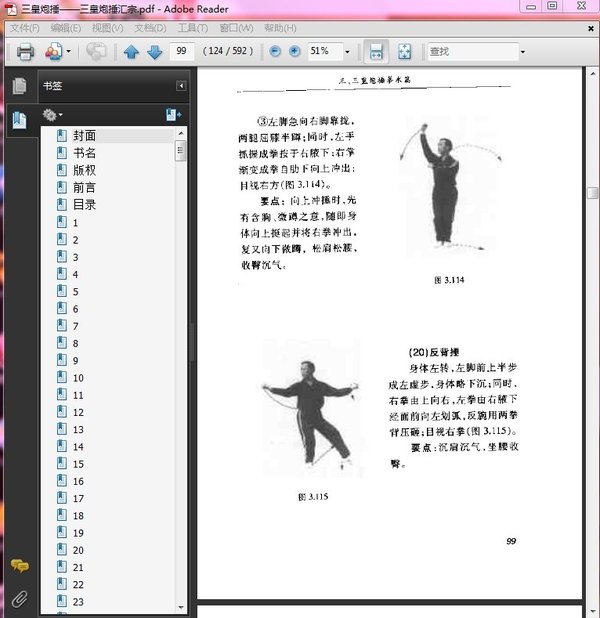Open the zoom percentage dropdown
The height and width of the screenshot is (618, 600).
click(x=346, y=51)
